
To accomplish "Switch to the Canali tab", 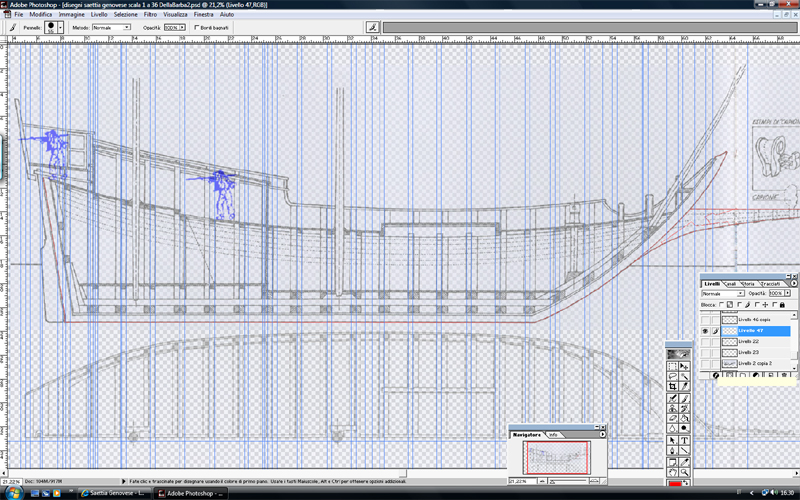I will pyautogui.click(x=731, y=284).
